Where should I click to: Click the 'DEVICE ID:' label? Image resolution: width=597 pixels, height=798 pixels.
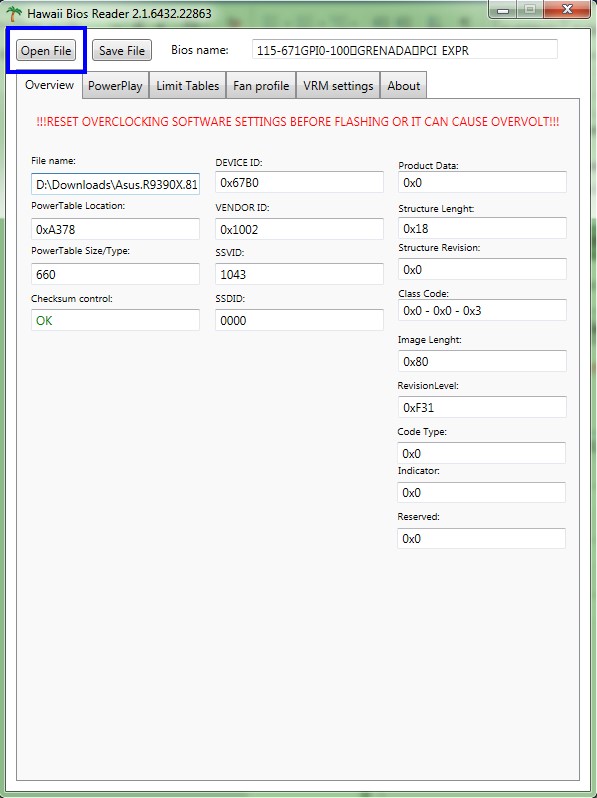coord(239,163)
